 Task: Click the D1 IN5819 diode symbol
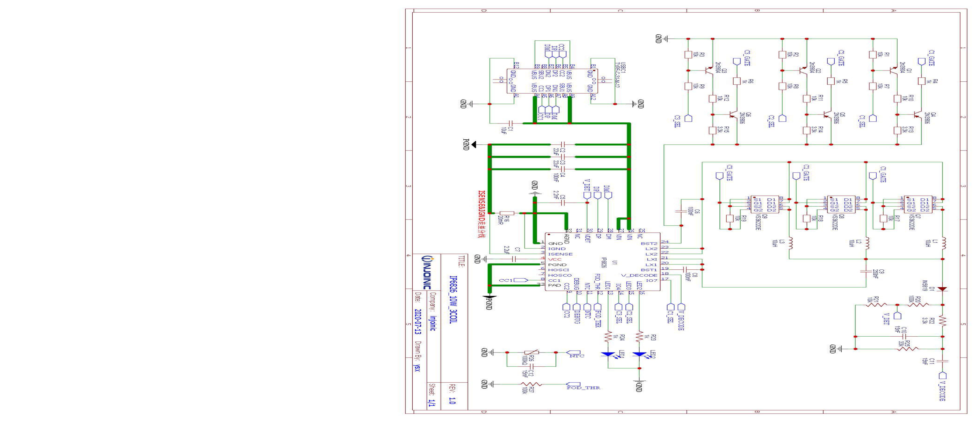click(942, 289)
